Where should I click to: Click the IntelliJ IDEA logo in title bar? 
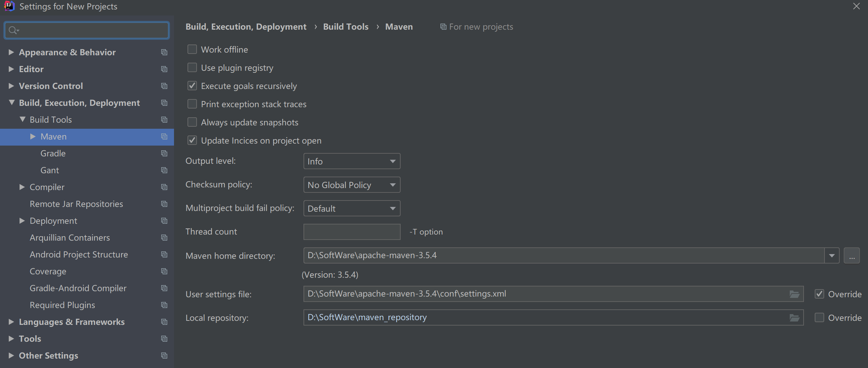(x=9, y=6)
